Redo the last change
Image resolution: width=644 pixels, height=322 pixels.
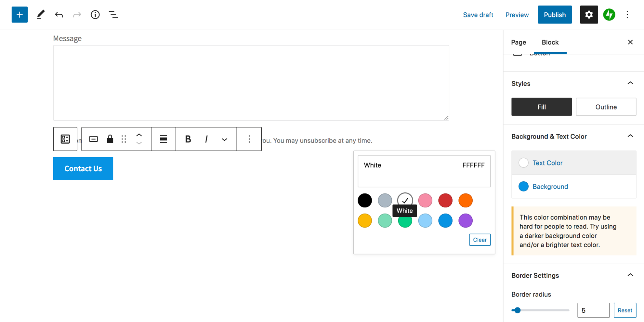point(77,14)
